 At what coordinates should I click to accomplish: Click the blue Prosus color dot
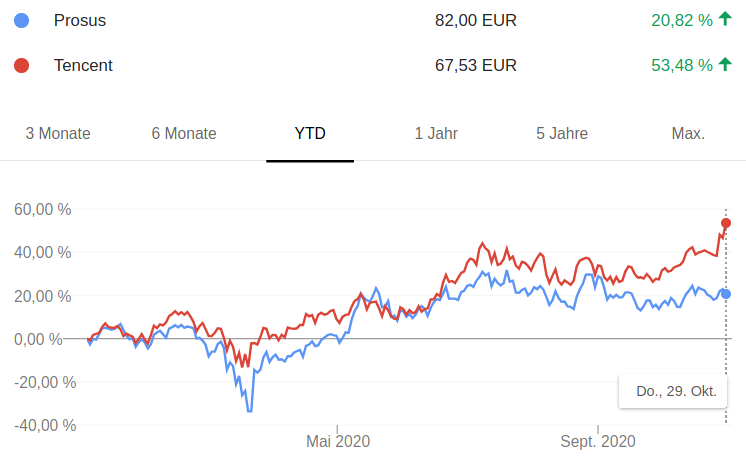pos(22,20)
